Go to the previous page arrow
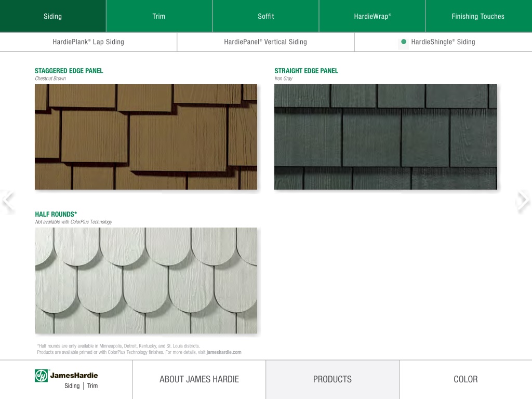This screenshot has height=399, width=532. coord(8,201)
